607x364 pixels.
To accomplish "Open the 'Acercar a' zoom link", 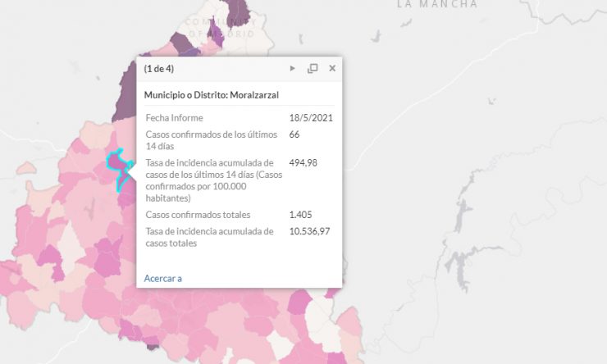I will coord(162,278).
